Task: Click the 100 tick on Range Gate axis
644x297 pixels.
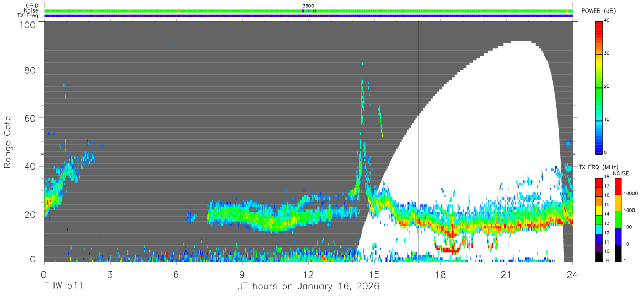Action: [x=27, y=25]
